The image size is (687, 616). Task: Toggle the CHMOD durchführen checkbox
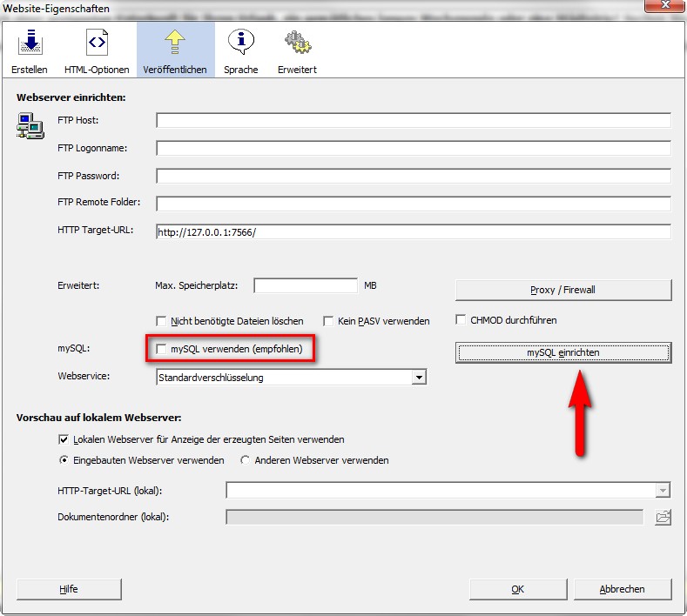pyautogui.click(x=462, y=319)
